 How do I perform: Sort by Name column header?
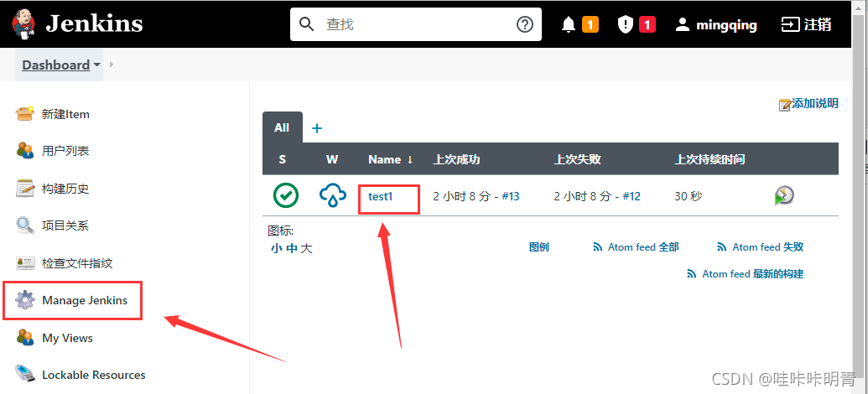click(x=390, y=159)
